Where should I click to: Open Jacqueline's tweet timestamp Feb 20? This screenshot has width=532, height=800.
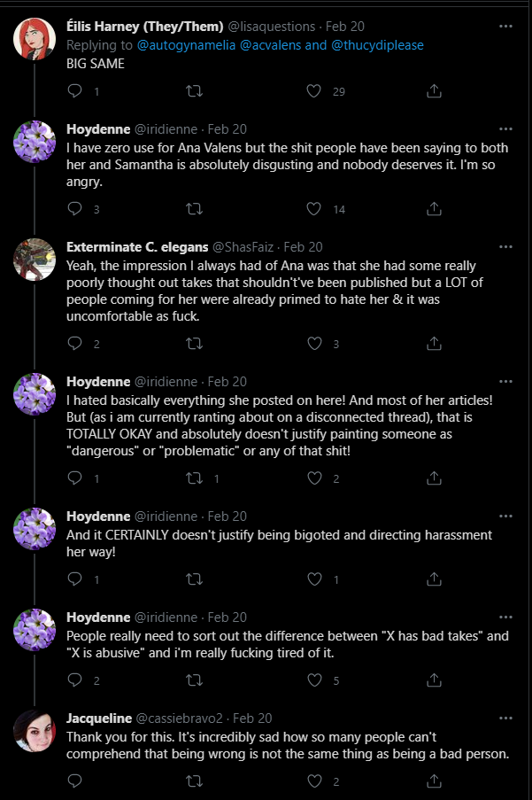tap(252, 718)
